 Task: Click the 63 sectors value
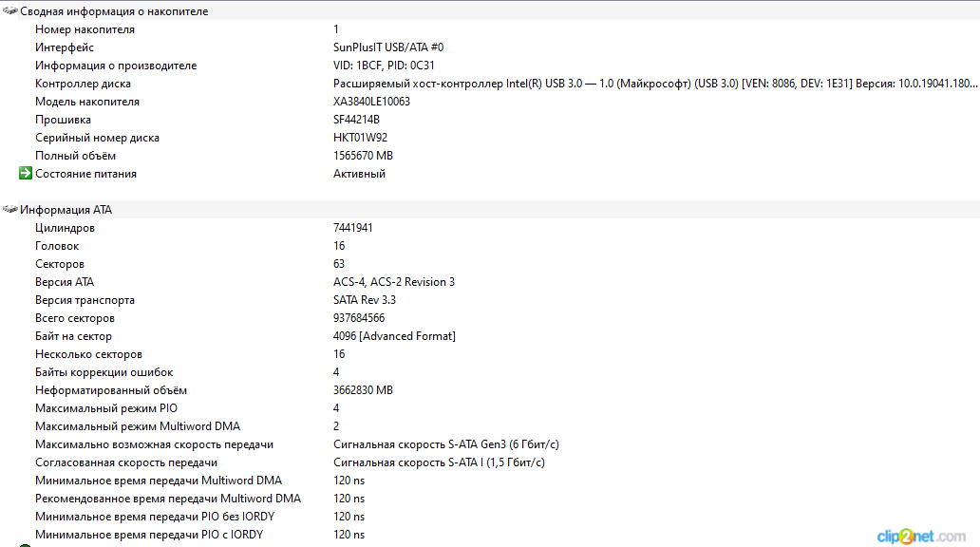[339, 264]
